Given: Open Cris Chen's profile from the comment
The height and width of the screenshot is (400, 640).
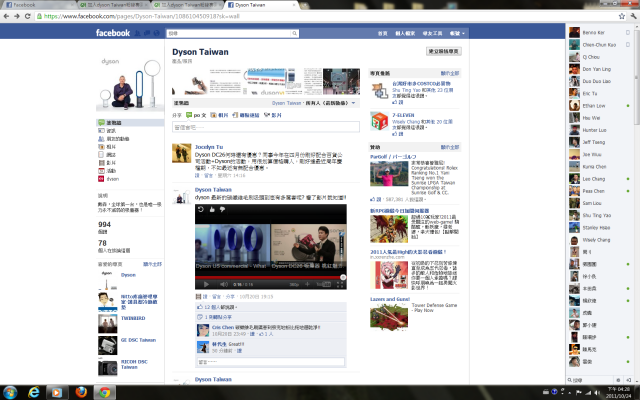Looking at the screenshot, I should [223, 327].
